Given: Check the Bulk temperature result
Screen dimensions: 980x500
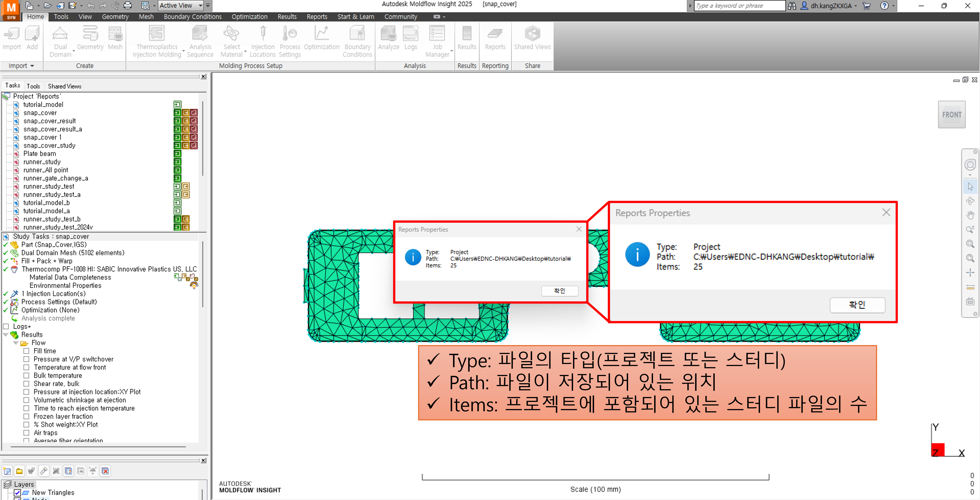Looking at the screenshot, I should [x=26, y=375].
